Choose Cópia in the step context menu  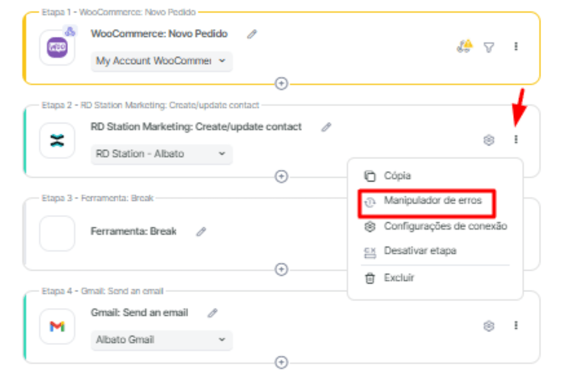(x=435, y=176)
